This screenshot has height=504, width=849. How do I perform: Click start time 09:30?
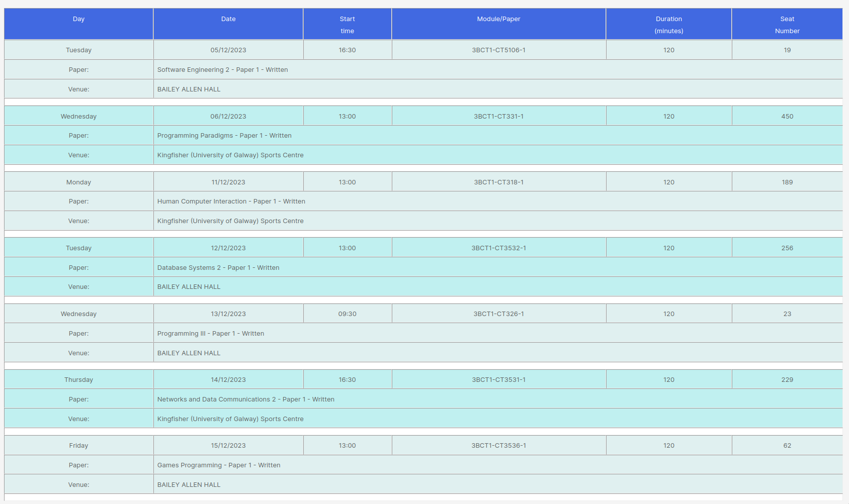point(348,314)
